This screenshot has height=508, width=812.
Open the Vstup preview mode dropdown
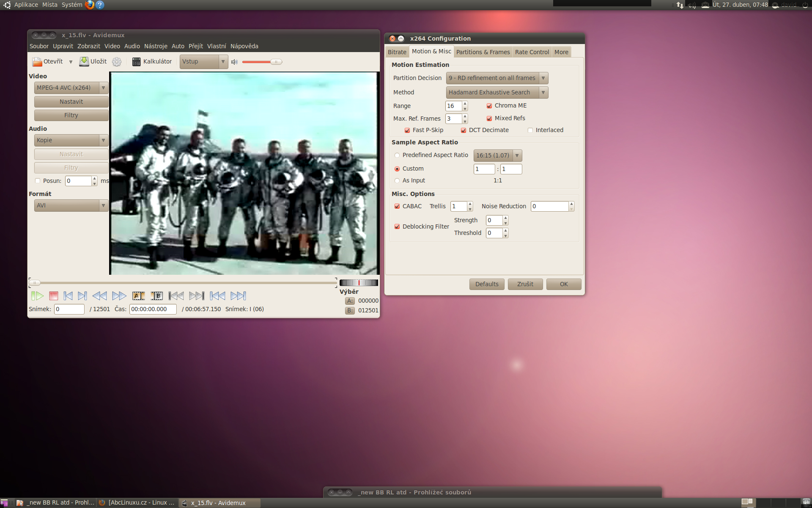204,62
